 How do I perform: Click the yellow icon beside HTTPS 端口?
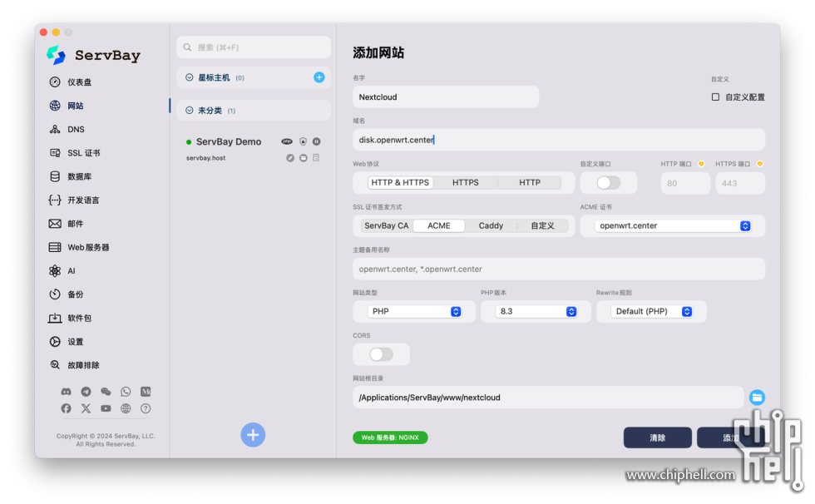(760, 164)
